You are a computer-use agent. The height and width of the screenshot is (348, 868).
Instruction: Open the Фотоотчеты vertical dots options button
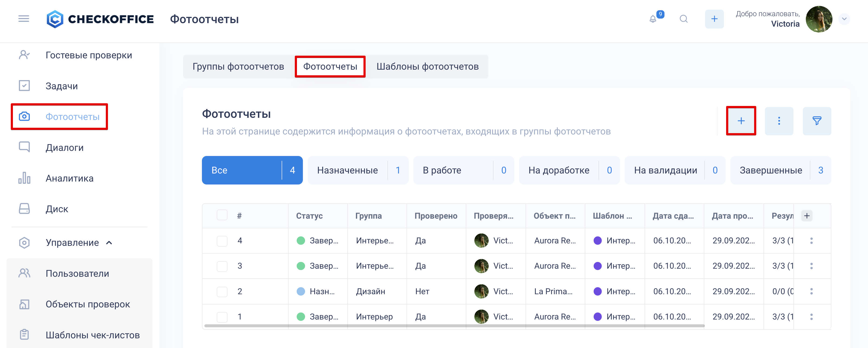pos(779,121)
